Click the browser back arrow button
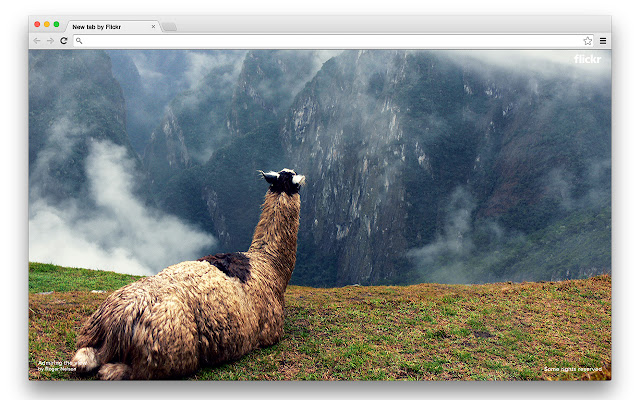 click(x=37, y=41)
